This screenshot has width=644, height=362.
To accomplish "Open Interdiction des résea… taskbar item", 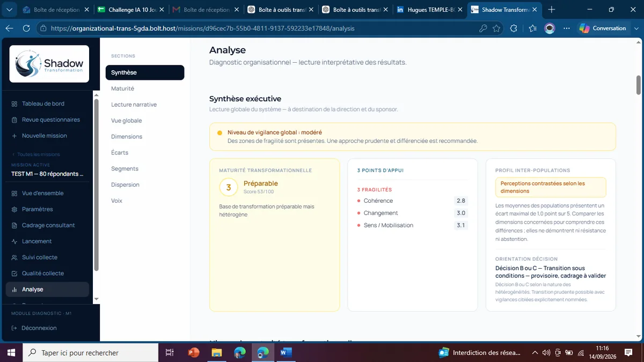I will pos(481,352).
